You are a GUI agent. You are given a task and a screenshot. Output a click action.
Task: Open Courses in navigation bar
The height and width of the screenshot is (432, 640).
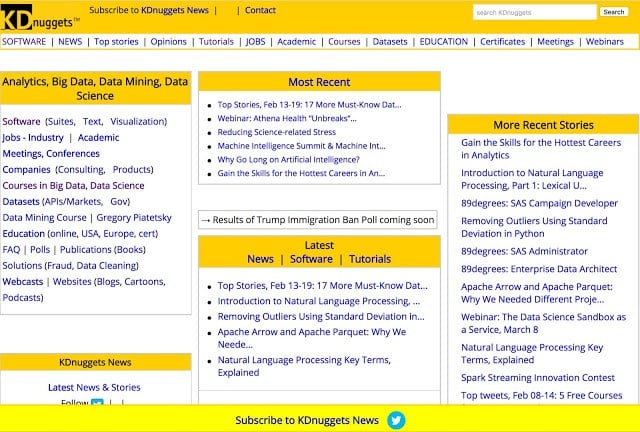tap(344, 42)
